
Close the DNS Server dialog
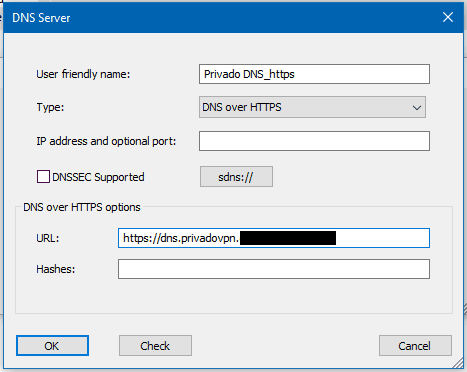[x=448, y=17]
